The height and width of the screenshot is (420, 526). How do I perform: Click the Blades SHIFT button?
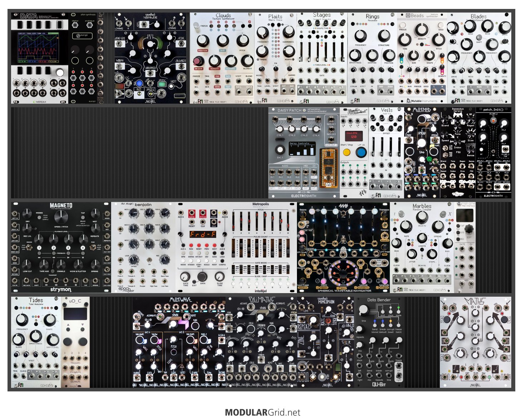[479, 37]
